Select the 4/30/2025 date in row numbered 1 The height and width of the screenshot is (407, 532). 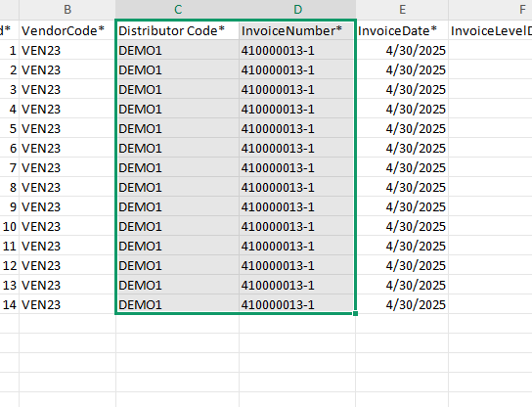(402, 50)
